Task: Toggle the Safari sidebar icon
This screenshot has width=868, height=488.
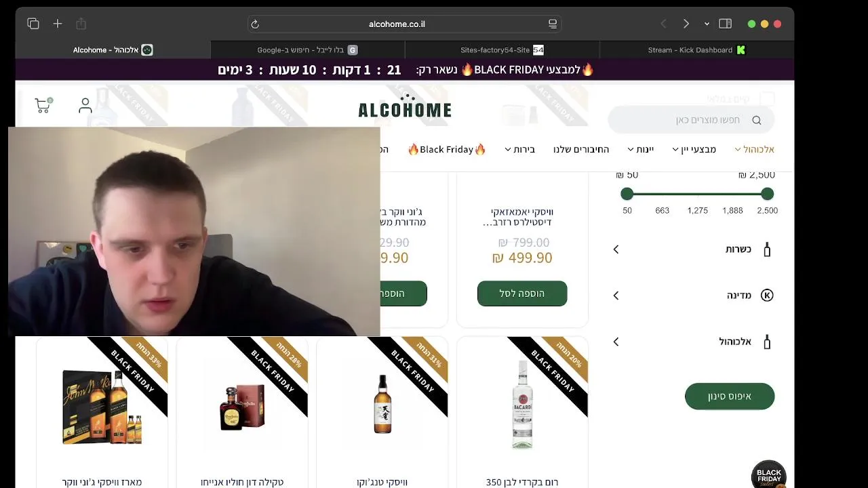Action: 725,24
